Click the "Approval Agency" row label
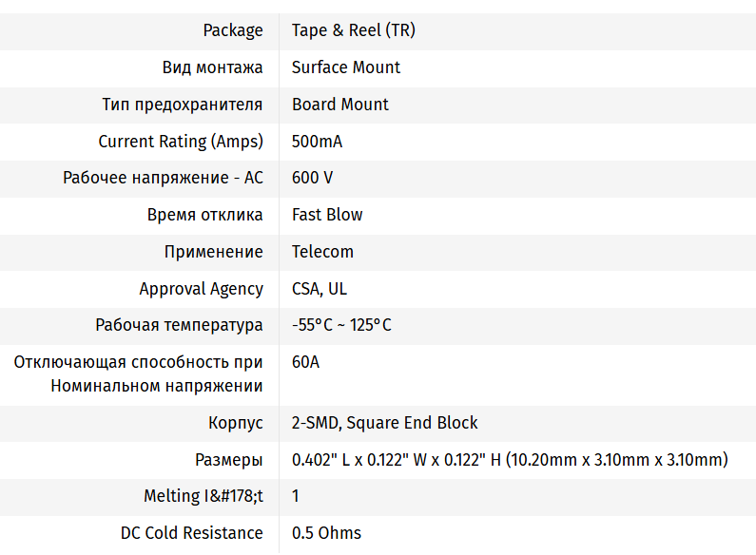The image size is (756, 555). pyautogui.click(x=201, y=289)
